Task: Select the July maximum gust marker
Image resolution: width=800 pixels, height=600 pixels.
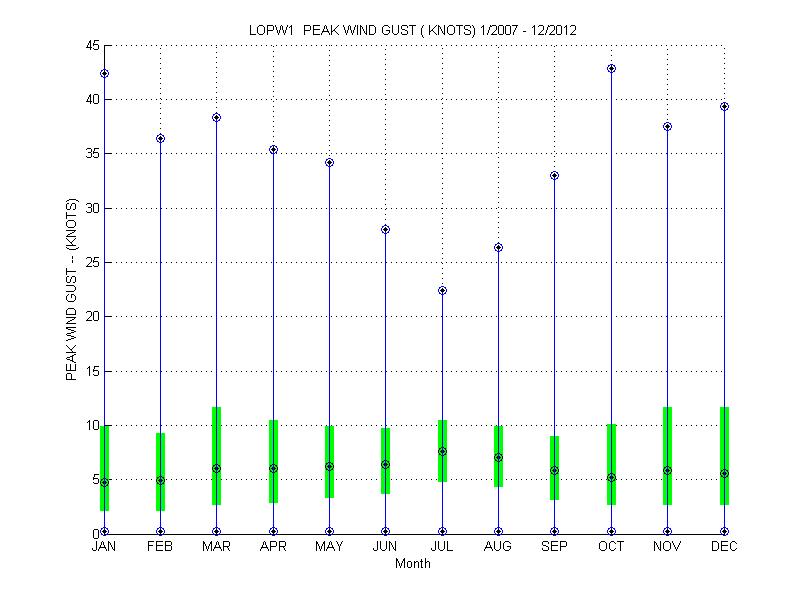Action: point(442,290)
